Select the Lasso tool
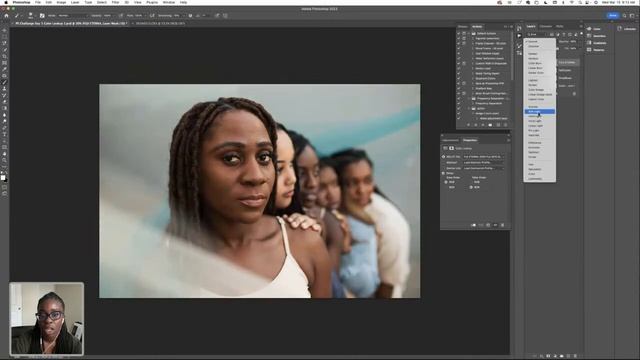 point(4,43)
